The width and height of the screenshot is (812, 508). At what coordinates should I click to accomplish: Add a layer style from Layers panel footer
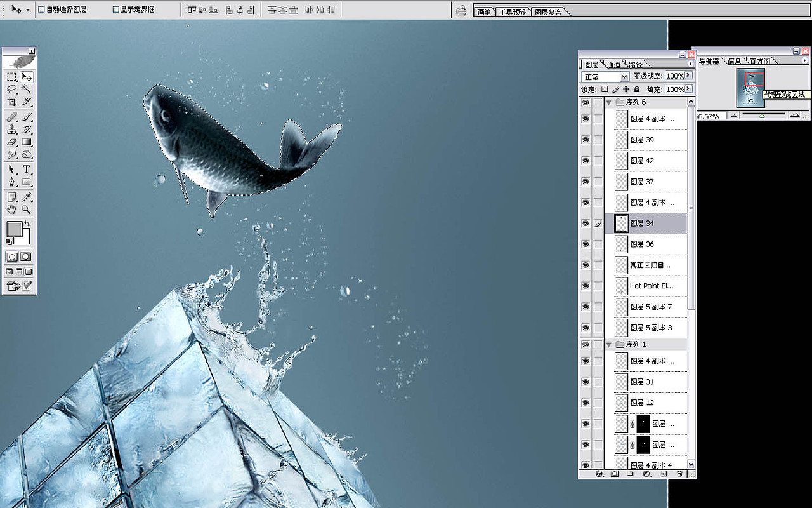click(598, 474)
